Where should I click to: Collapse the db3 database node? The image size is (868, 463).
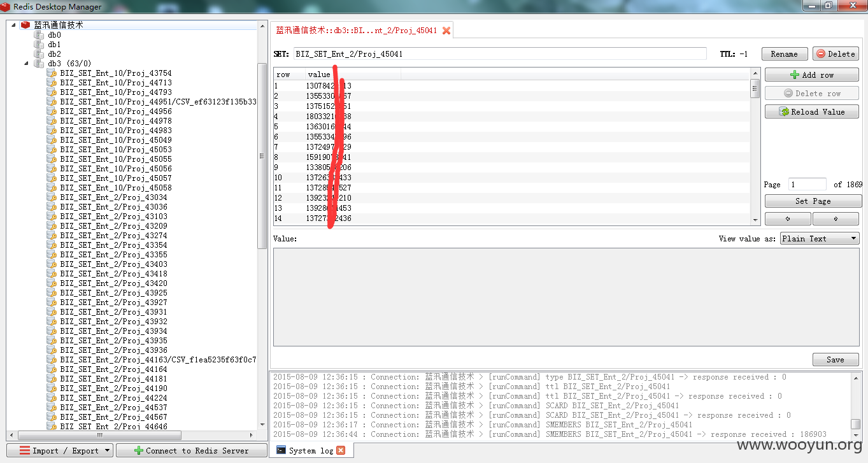(x=27, y=64)
